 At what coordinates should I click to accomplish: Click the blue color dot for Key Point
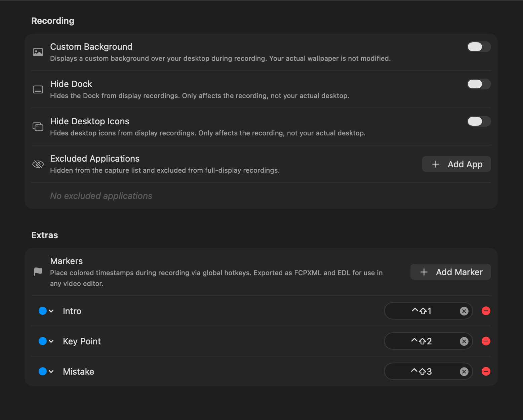[x=43, y=341]
